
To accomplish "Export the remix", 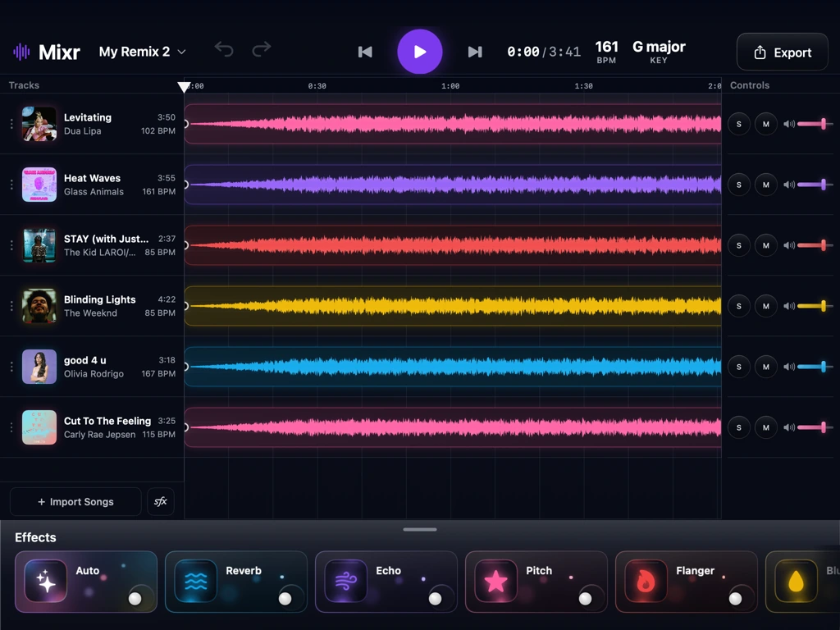I will [x=782, y=52].
